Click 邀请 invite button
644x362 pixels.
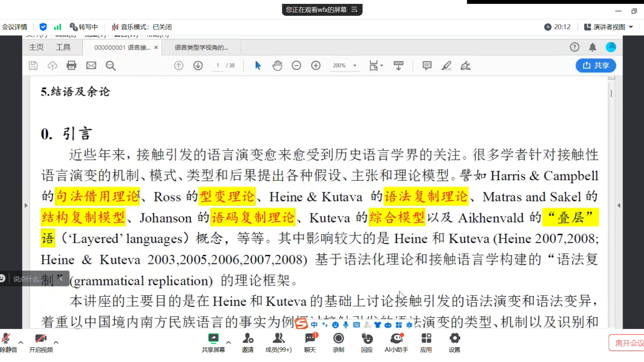(x=248, y=342)
